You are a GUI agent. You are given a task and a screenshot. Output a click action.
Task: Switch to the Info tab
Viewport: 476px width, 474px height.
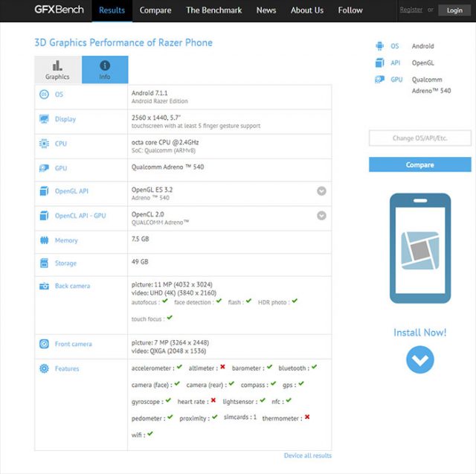pos(105,69)
